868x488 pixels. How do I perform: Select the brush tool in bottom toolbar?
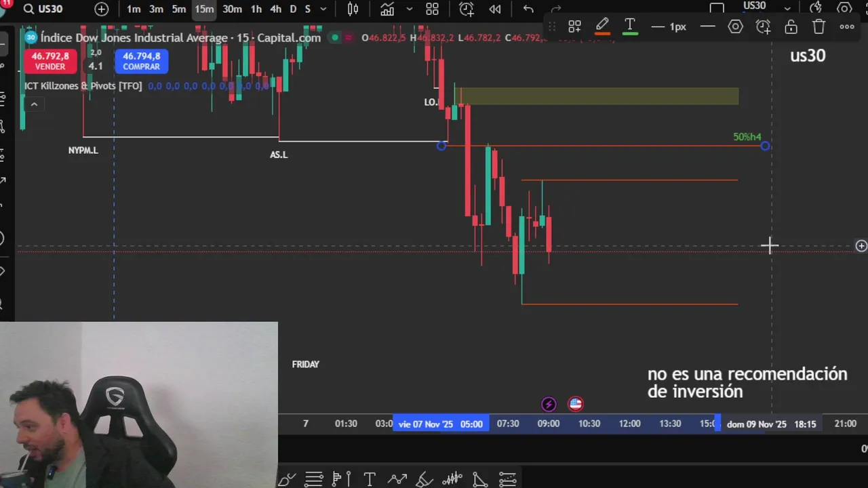[x=287, y=479]
